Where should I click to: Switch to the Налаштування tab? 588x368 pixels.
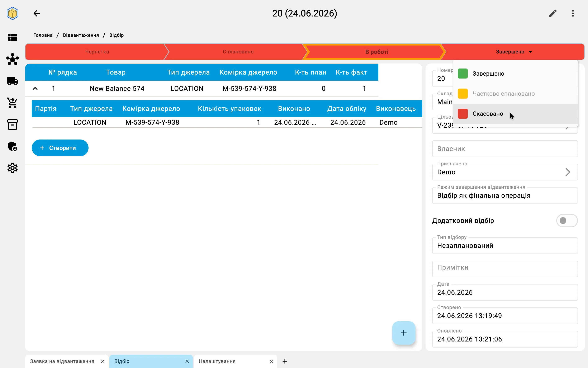click(217, 361)
